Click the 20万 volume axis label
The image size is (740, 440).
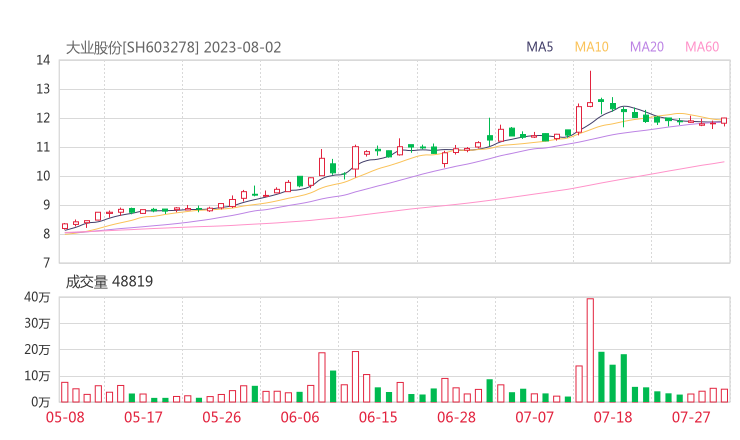(37, 350)
